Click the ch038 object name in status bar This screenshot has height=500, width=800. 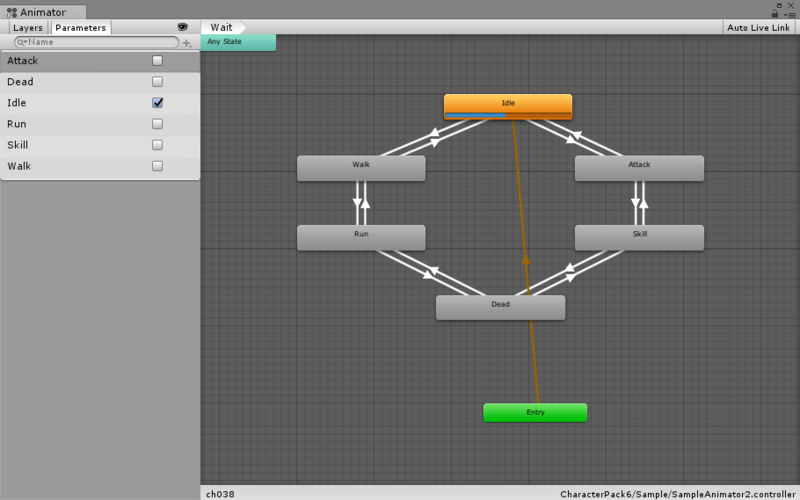[x=220, y=494]
